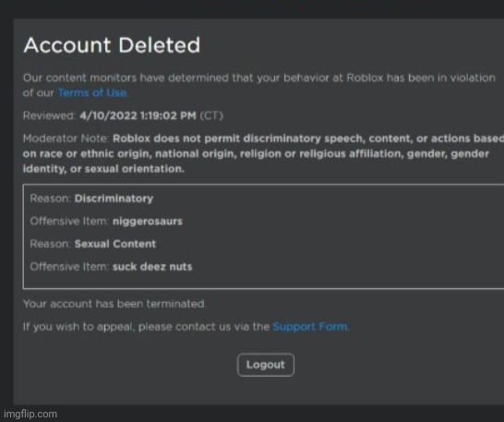Click the "(CT)" timezone text

tap(211, 115)
